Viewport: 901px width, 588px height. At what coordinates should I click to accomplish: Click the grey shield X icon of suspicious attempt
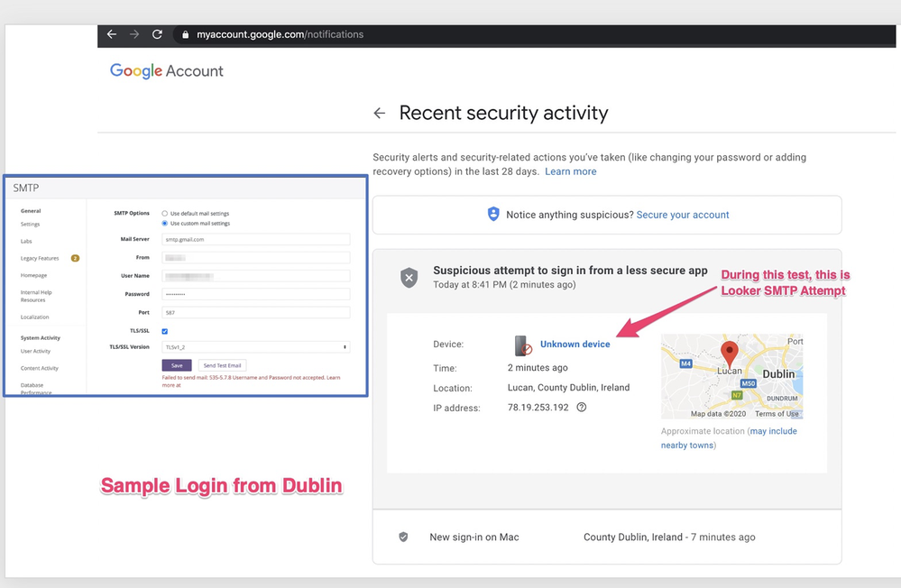coord(409,278)
